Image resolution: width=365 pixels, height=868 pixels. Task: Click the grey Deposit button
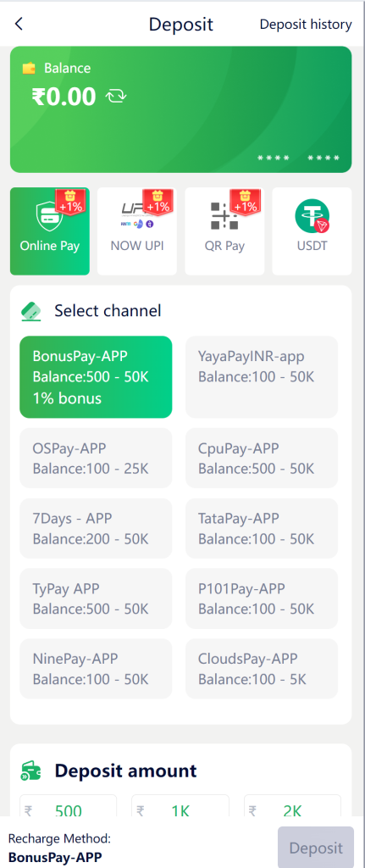(316, 848)
